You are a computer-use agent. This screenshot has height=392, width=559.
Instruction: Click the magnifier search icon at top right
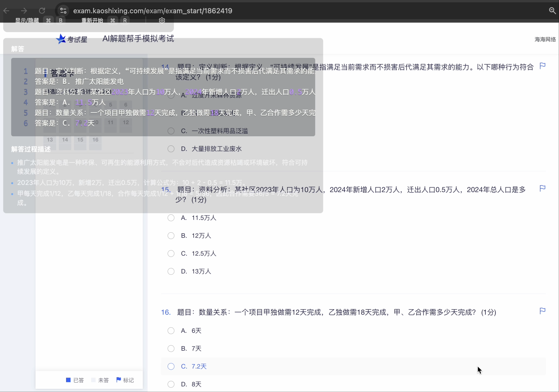552,11
